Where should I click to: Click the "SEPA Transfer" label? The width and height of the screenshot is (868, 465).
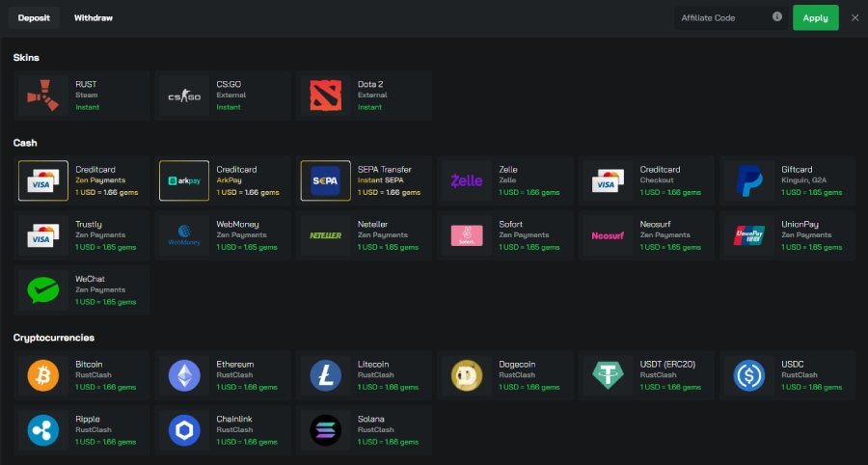pyautogui.click(x=385, y=170)
